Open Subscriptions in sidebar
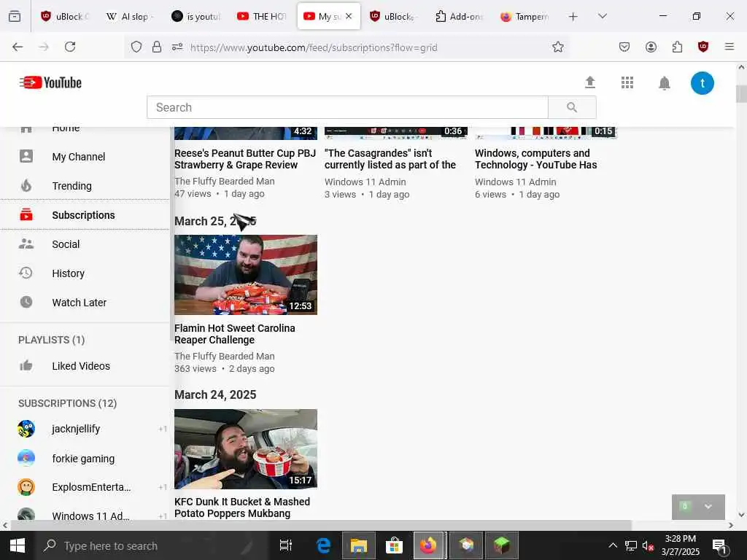 click(85, 215)
